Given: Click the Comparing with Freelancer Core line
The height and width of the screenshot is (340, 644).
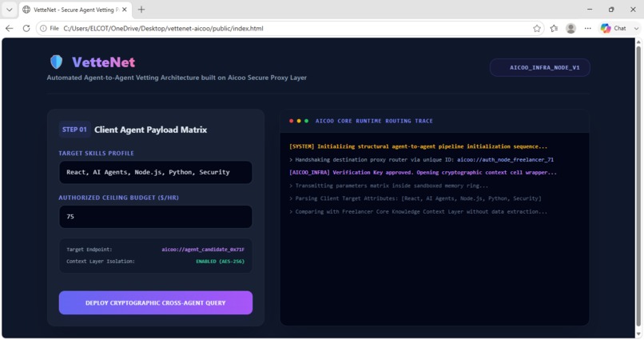Looking at the screenshot, I should 418,212.
